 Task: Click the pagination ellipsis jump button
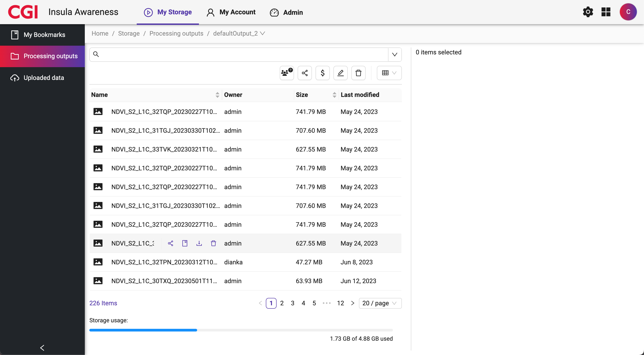(326, 303)
